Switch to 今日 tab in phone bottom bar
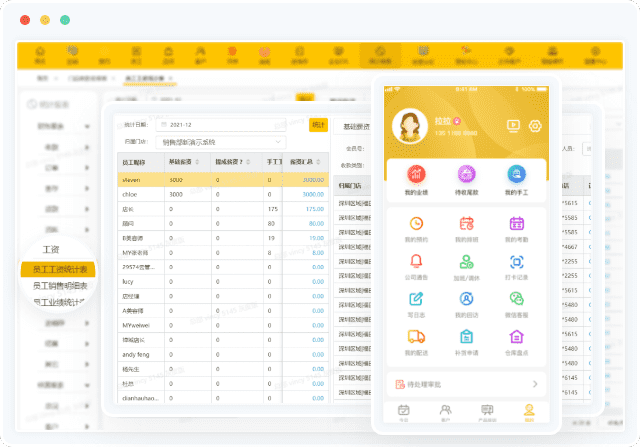640x447 pixels. click(x=404, y=412)
